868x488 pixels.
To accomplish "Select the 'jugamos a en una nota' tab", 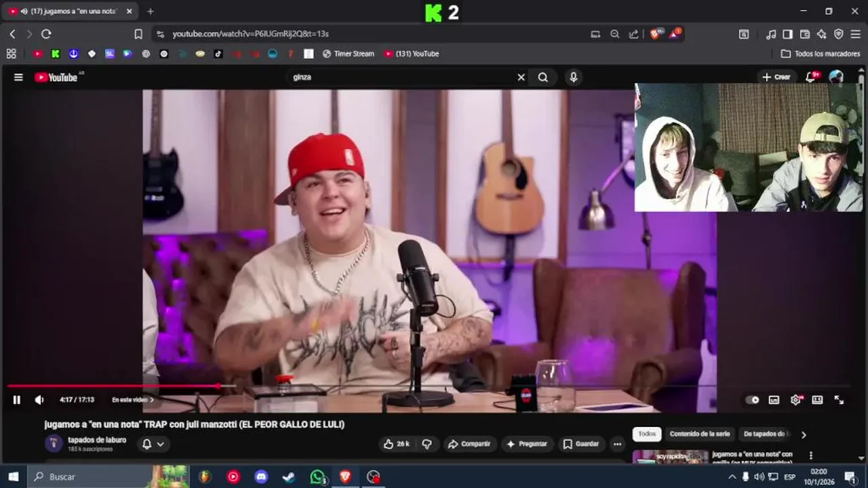I will [x=69, y=12].
